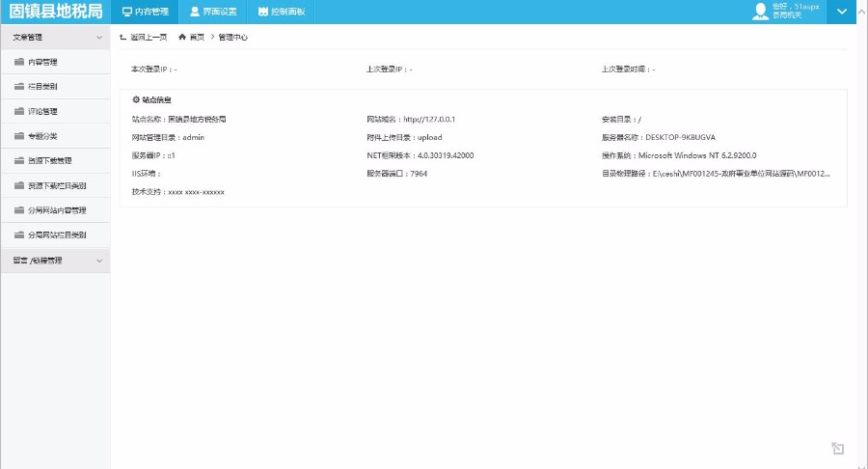Click the home icon in the breadcrumb
Screen dimensions: 868x469
tap(182, 37)
